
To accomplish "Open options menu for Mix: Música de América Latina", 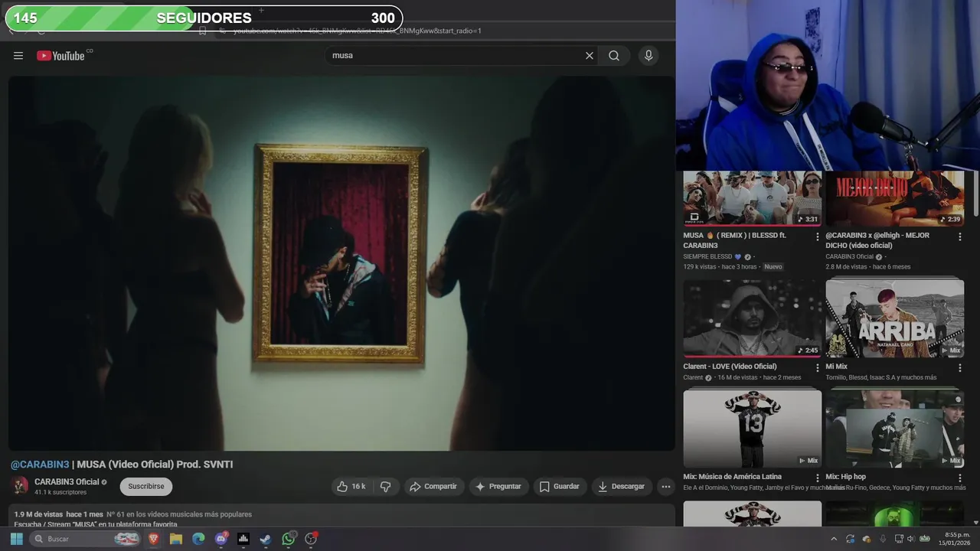I will 818,478.
